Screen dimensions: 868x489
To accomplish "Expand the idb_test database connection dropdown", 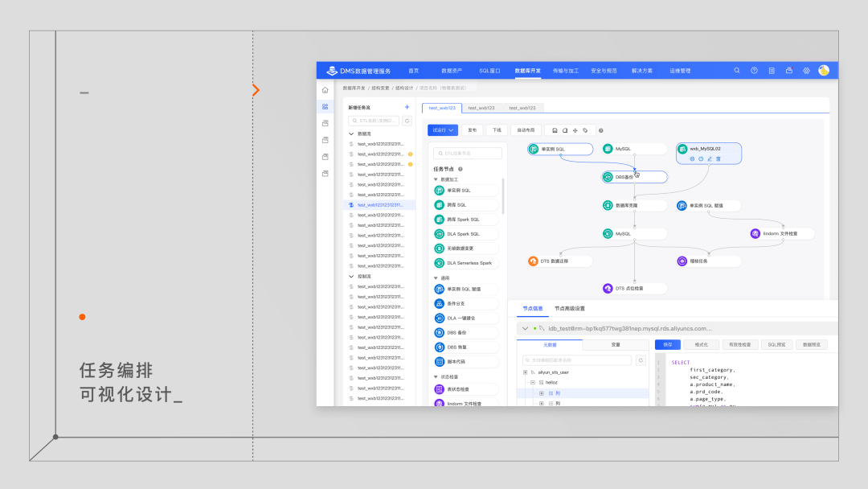I will pos(526,328).
